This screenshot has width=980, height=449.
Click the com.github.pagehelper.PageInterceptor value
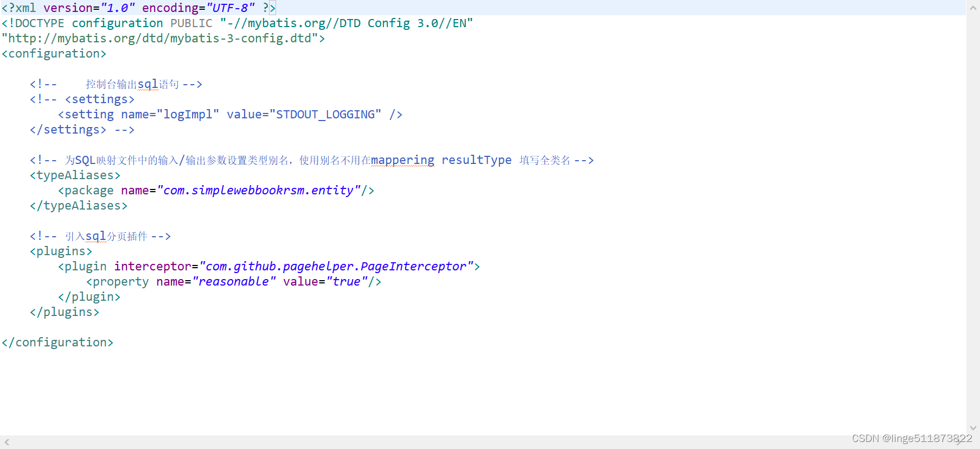pyautogui.click(x=336, y=267)
